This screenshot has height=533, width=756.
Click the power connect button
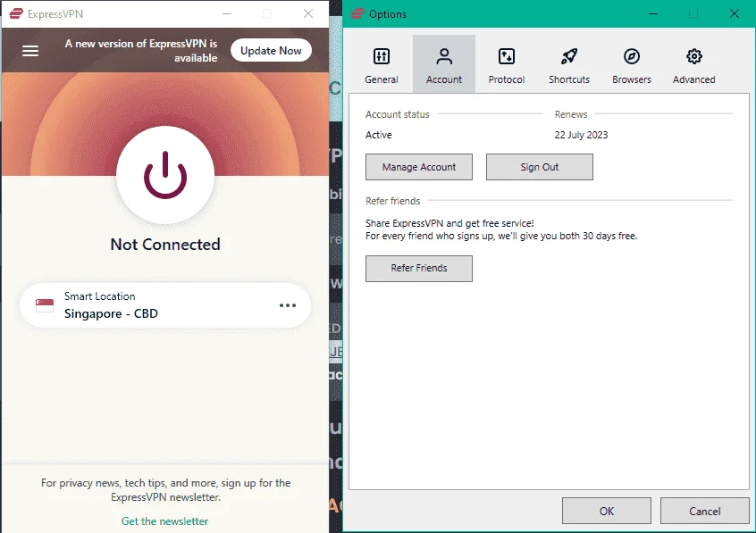[x=165, y=175]
